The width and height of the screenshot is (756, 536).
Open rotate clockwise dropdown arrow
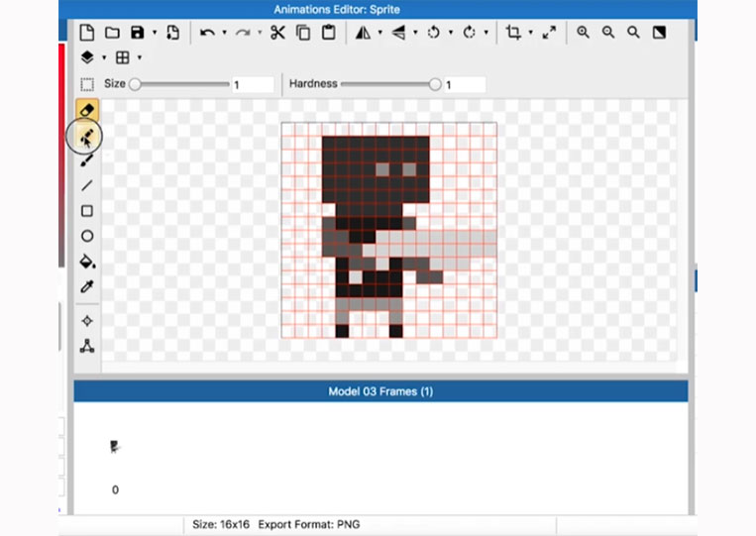[x=486, y=33]
